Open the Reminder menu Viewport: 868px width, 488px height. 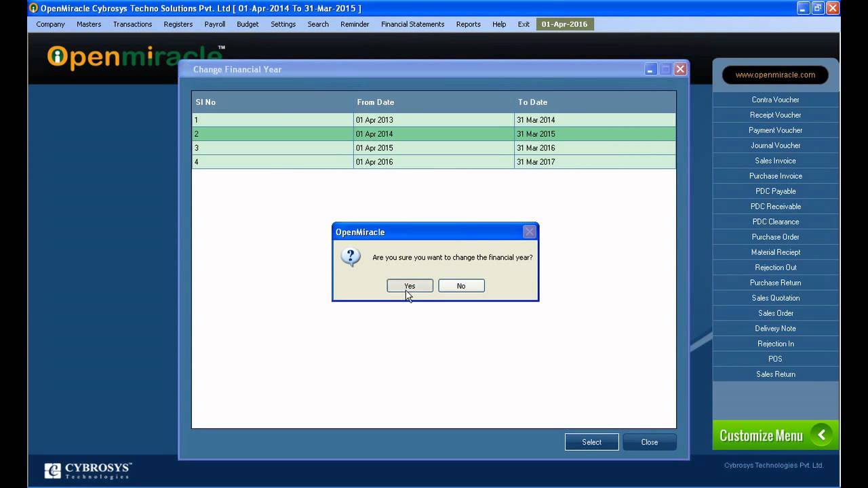pyautogui.click(x=355, y=24)
